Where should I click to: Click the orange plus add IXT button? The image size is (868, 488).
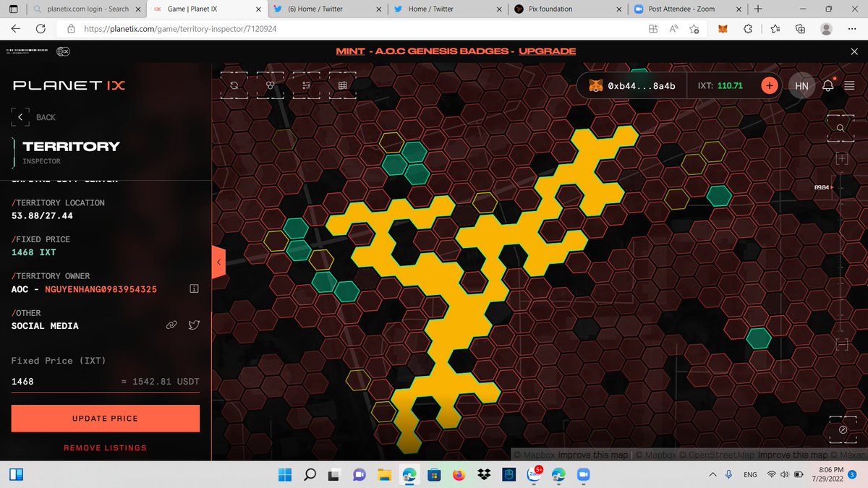770,85
